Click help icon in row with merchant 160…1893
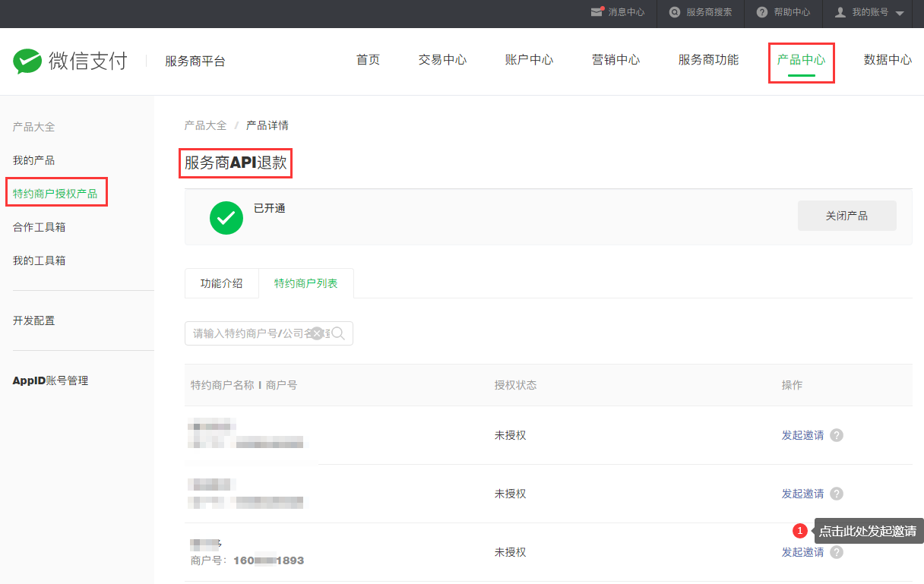924x584 pixels. coord(837,552)
